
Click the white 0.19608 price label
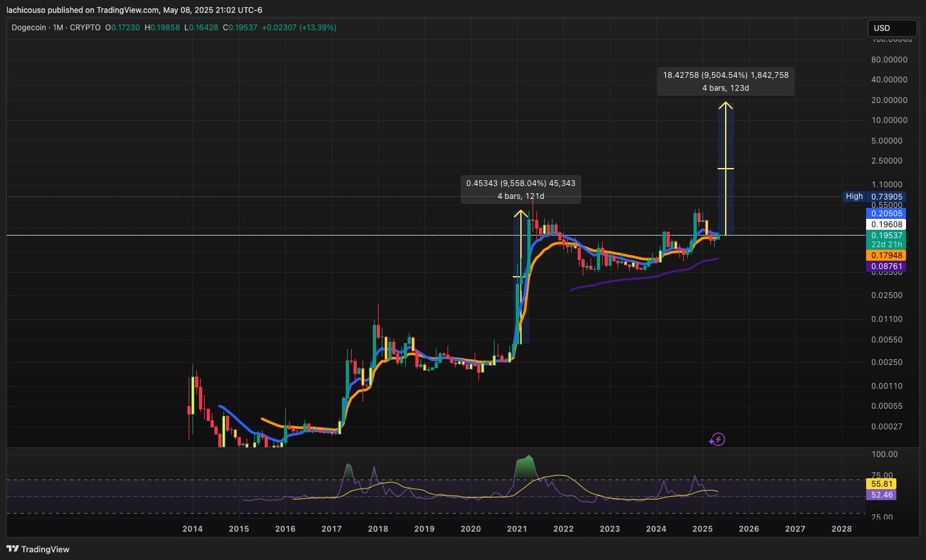pyautogui.click(x=887, y=225)
